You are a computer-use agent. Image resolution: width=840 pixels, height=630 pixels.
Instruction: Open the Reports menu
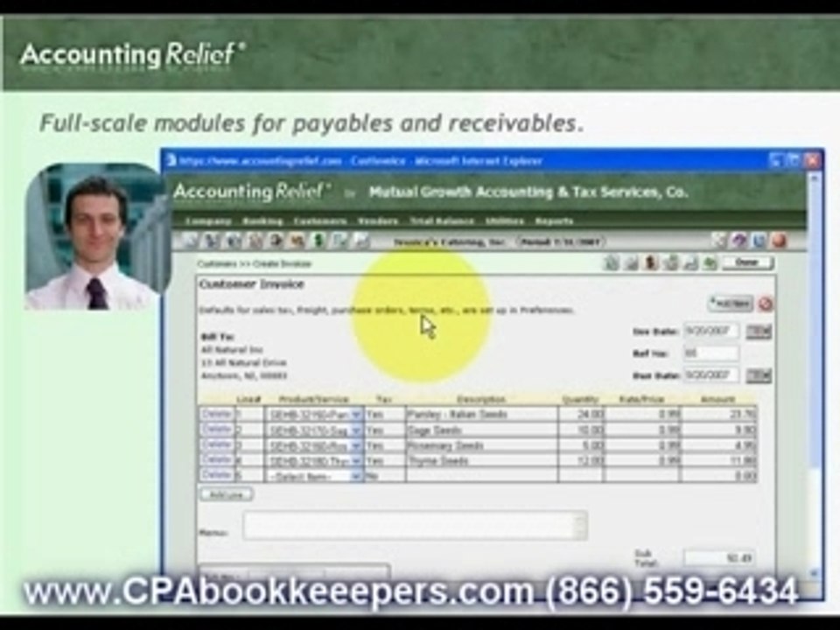tap(554, 221)
